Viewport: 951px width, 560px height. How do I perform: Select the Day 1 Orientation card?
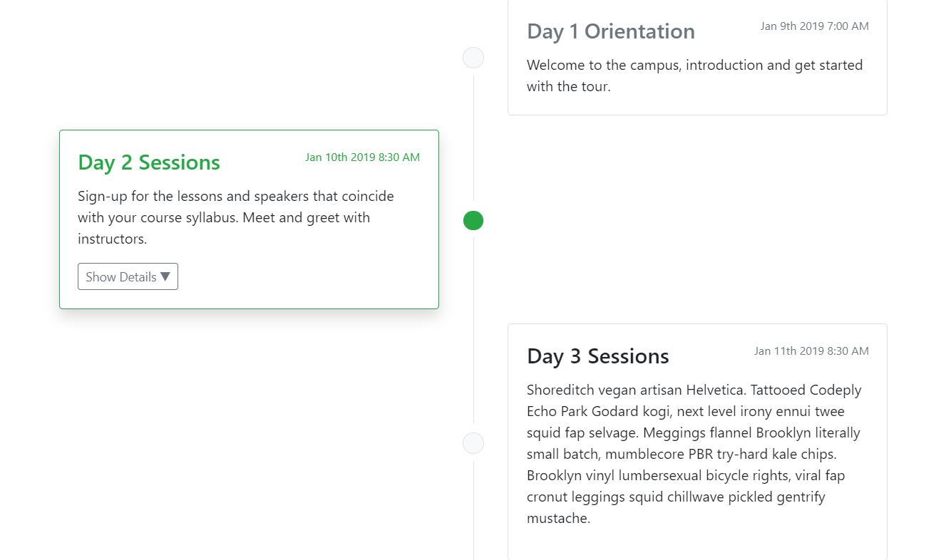pos(697,57)
